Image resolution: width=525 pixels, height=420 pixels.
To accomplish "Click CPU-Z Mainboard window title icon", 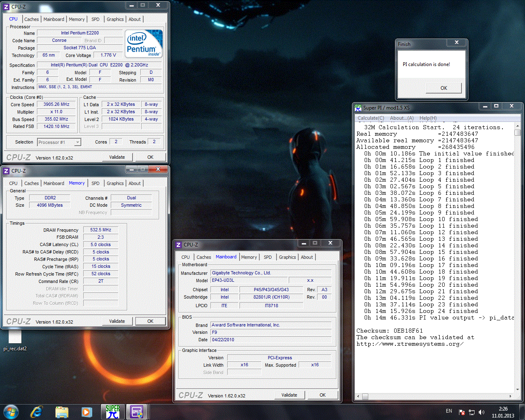I will 178,244.
